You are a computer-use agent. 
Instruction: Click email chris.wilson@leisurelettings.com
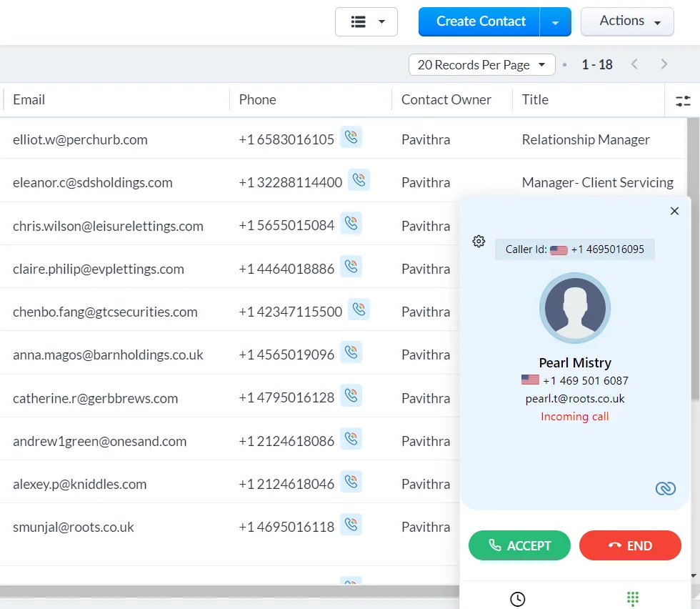click(x=108, y=226)
